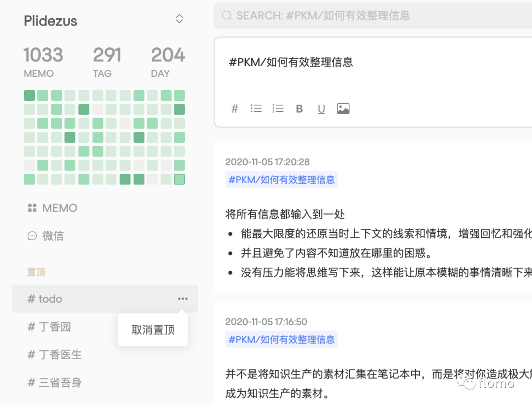Click the search bar field

click(x=372, y=16)
